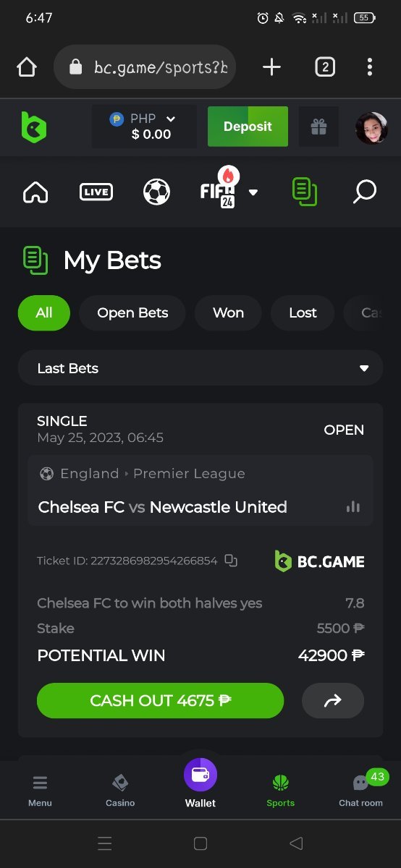
Task: Open the user profile avatar
Action: coord(371,128)
